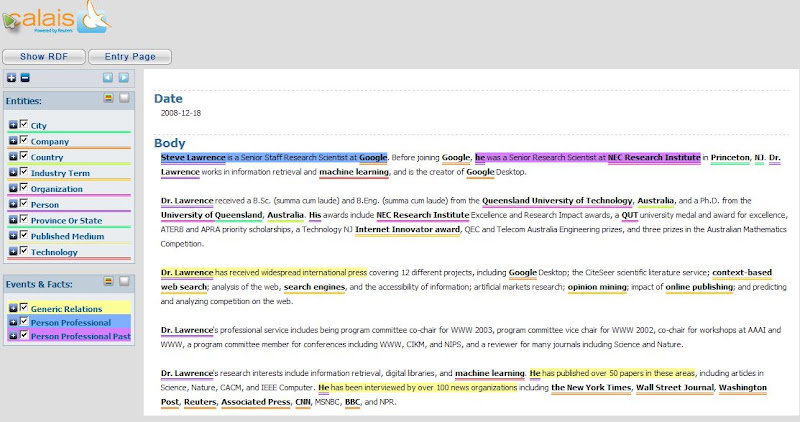Expand the Person Professional Past list
This screenshot has height=422, width=800.
pyautogui.click(x=13, y=335)
